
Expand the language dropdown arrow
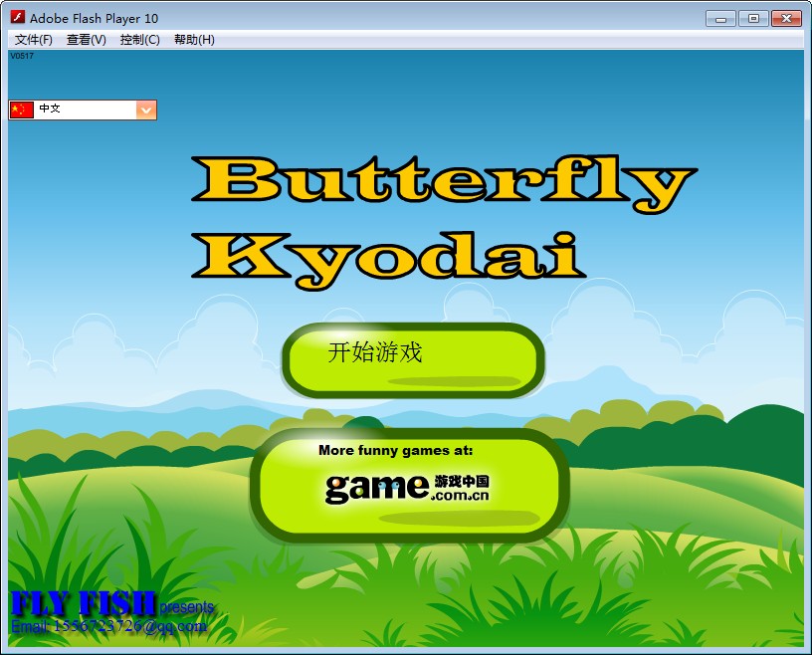click(x=146, y=109)
